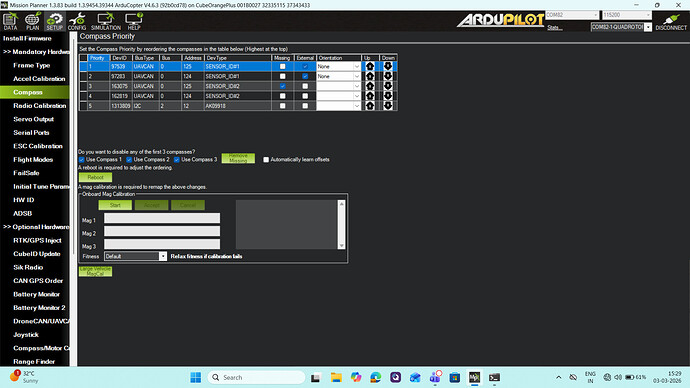690x388 pixels.
Task: Toggle Use Compass 3 checkbox
Action: click(x=176, y=160)
